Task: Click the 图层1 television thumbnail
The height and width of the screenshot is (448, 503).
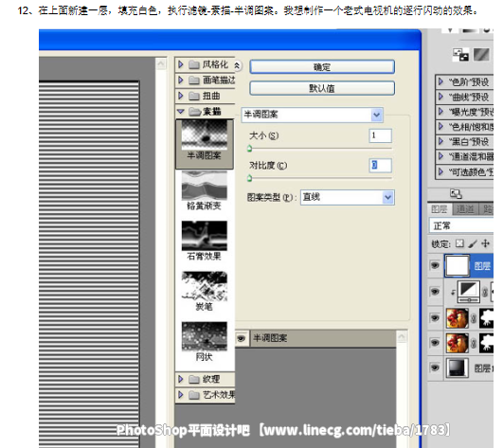Action: [458, 367]
